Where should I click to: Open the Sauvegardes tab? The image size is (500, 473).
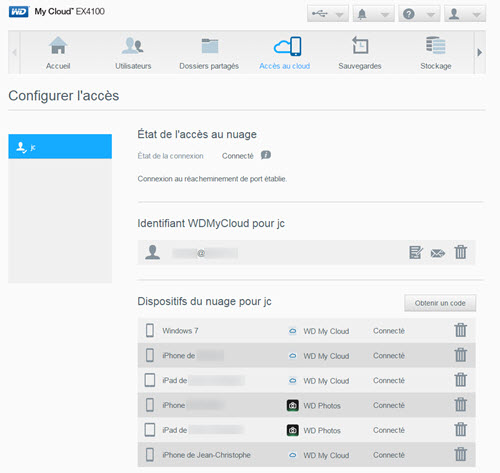[360, 53]
